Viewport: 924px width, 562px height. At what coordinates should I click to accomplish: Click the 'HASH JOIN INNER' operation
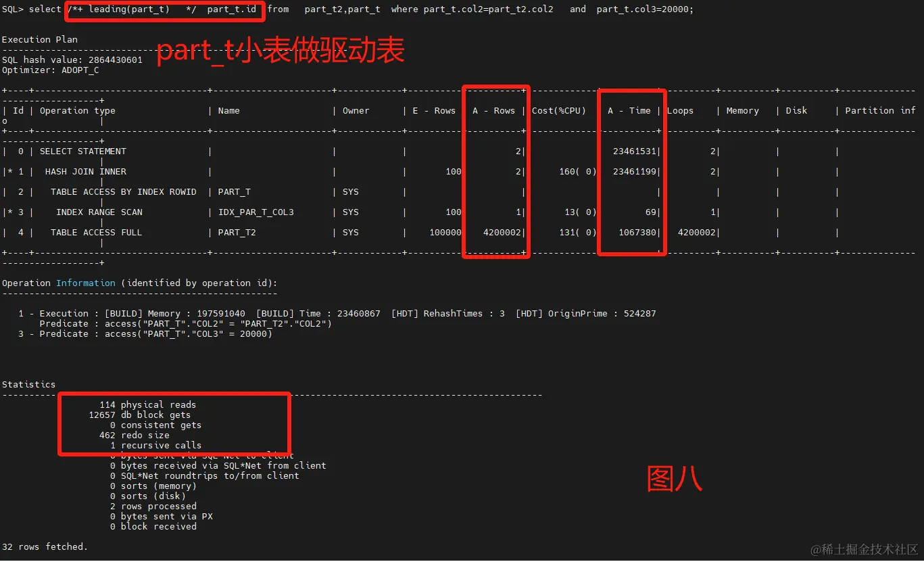(86, 172)
